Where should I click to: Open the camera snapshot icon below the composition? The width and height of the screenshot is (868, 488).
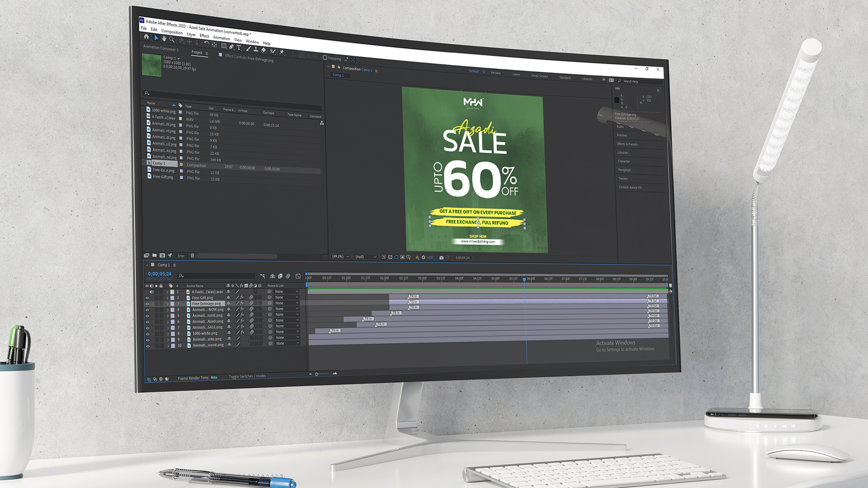pyautogui.click(x=442, y=257)
